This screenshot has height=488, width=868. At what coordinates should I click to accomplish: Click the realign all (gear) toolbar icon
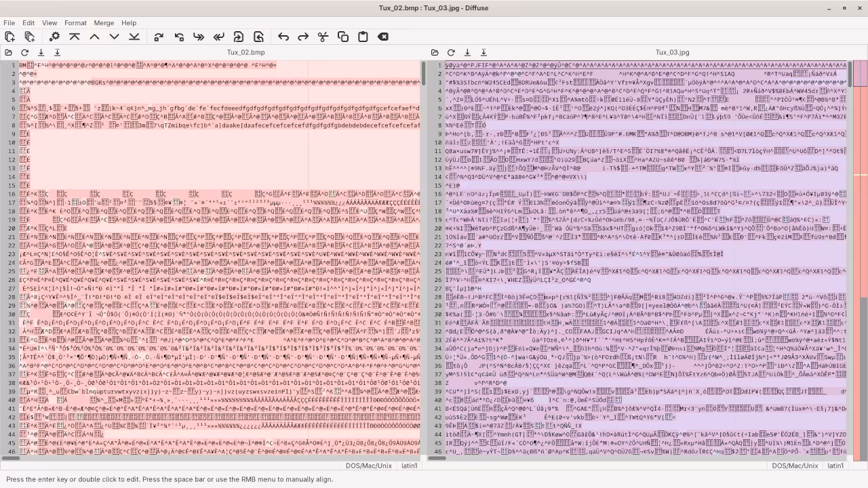[54, 37]
